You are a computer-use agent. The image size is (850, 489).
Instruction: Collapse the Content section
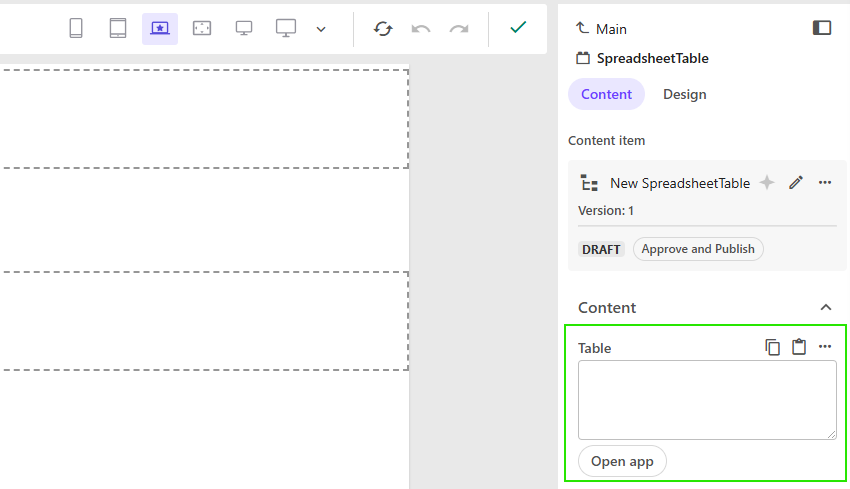[x=826, y=307]
